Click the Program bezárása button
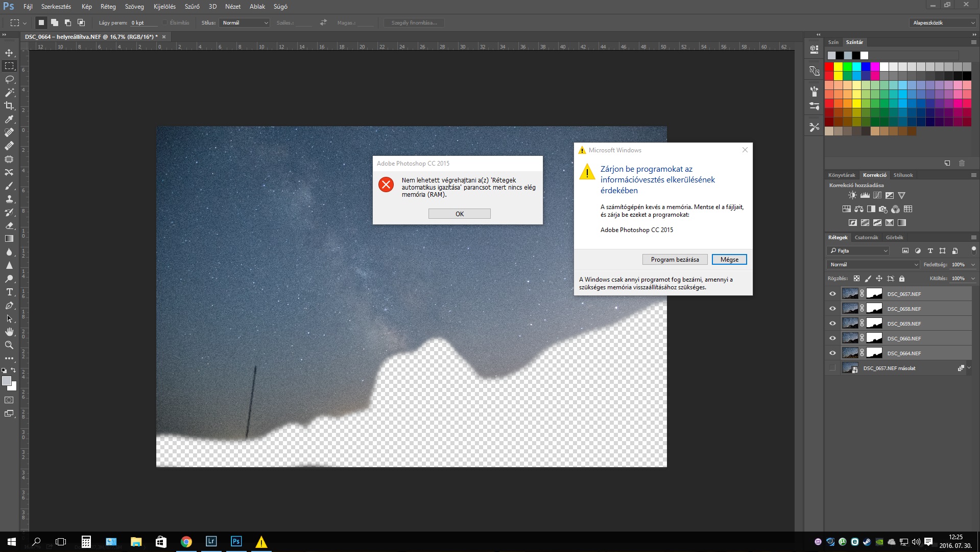 tap(675, 260)
